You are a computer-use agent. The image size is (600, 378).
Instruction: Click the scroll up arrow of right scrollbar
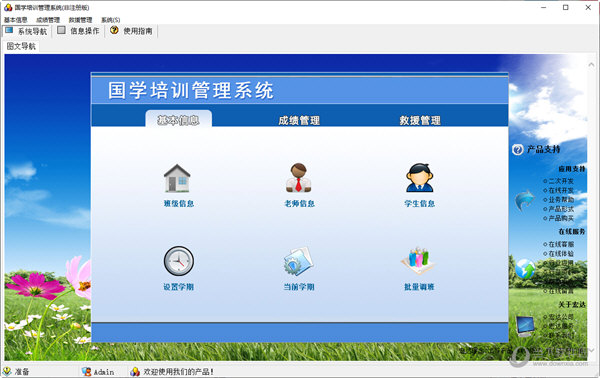(592, 65)
